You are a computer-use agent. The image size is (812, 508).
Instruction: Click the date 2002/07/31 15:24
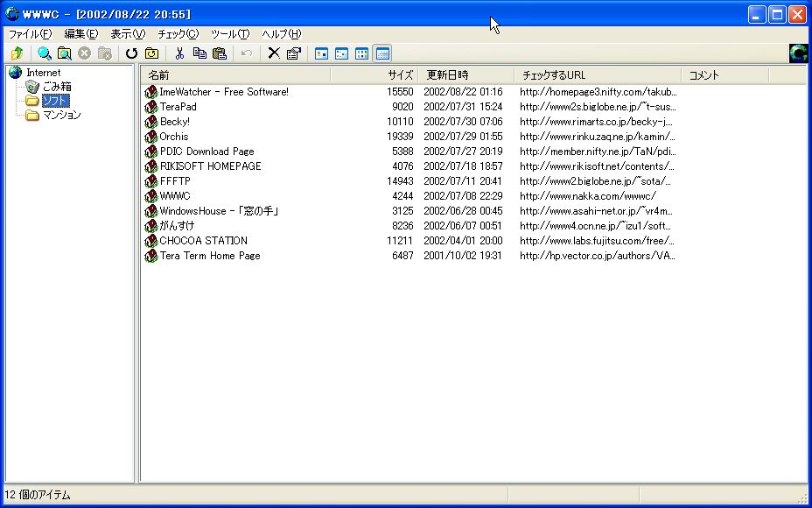tap(463, 107)
